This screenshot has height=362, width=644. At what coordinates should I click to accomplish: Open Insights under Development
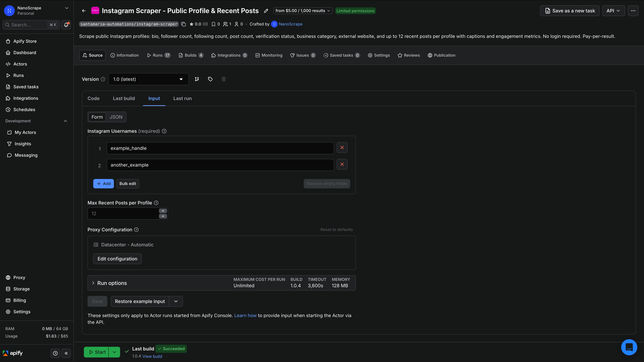pyautogui.click(x=37, y=144)
